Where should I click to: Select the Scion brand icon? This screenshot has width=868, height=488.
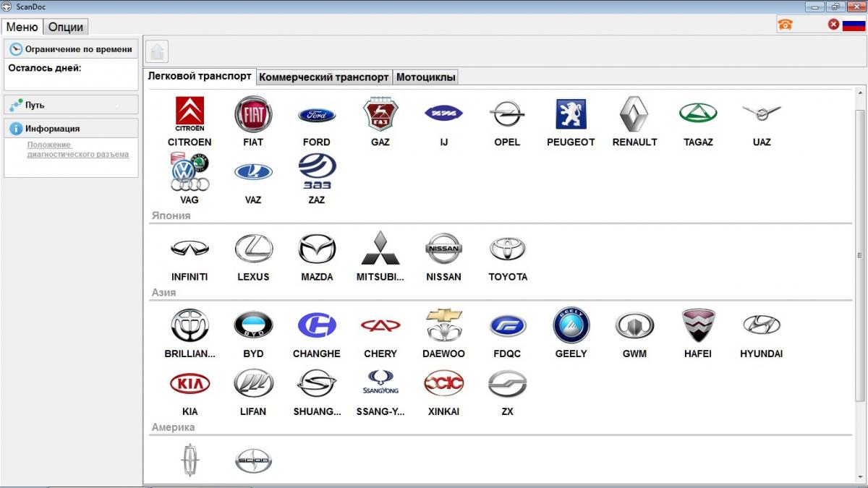point(253,460)
